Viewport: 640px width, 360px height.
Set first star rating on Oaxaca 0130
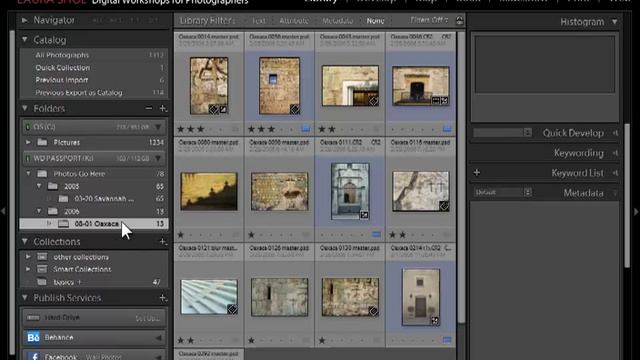click(322, 340)
